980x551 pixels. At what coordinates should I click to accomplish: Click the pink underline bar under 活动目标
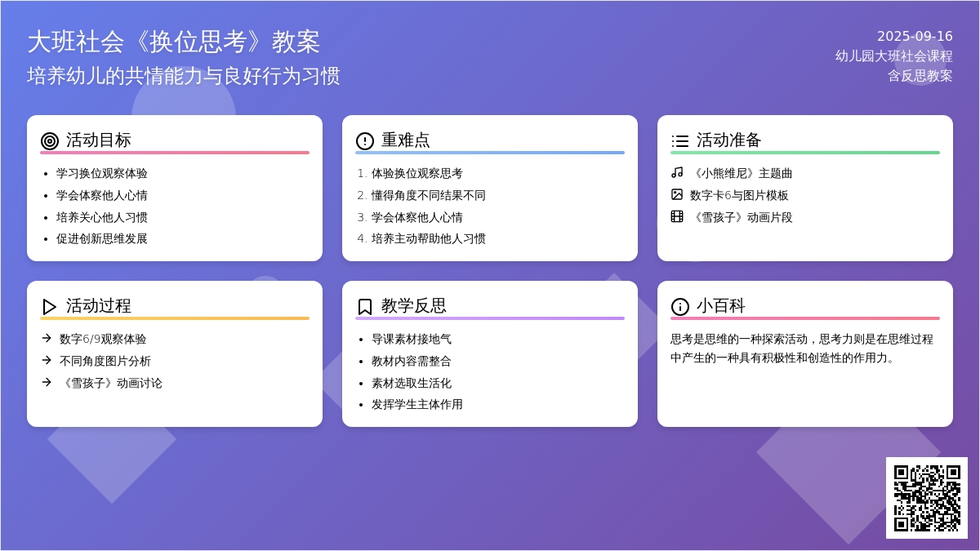pyautogui.click(x=175, y=153)
